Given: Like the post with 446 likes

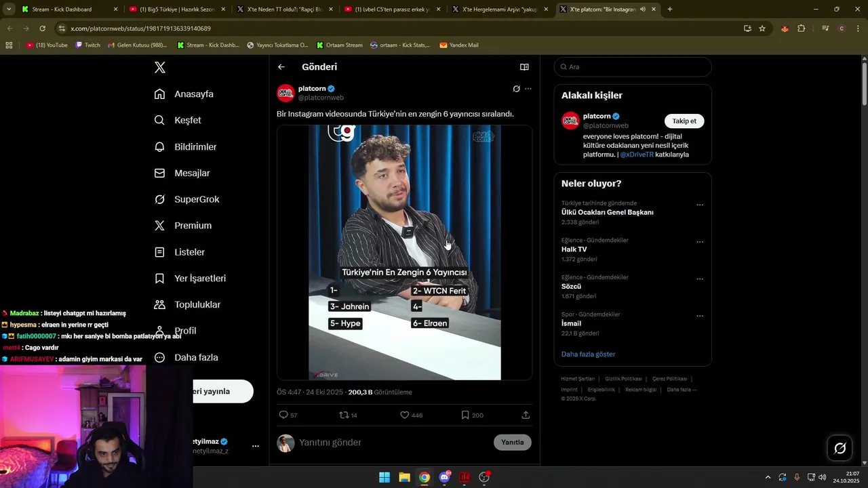Looking at the screenshot, I should 411,415.
